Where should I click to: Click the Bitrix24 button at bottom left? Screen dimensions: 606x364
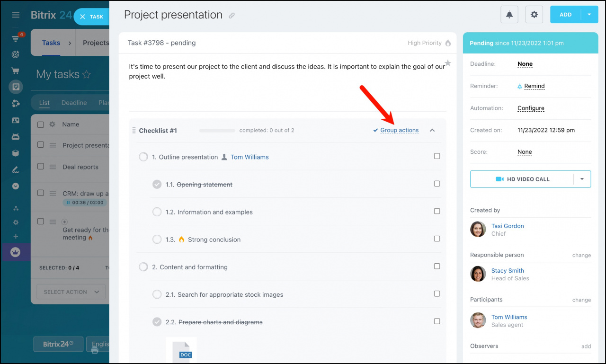pyautogui.click(x=58, y=344)
